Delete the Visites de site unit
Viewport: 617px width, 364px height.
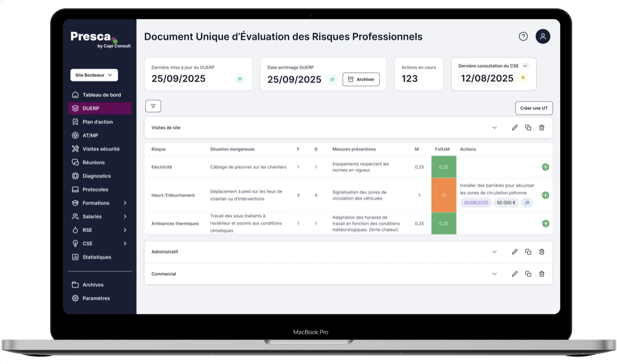(542, 128)
